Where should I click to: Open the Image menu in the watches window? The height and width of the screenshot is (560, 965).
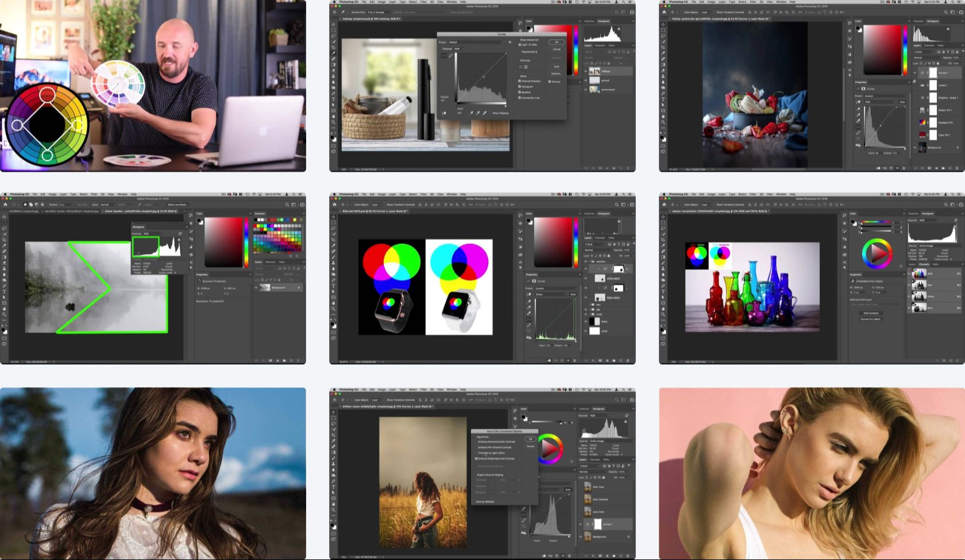[x=382, y=195]
